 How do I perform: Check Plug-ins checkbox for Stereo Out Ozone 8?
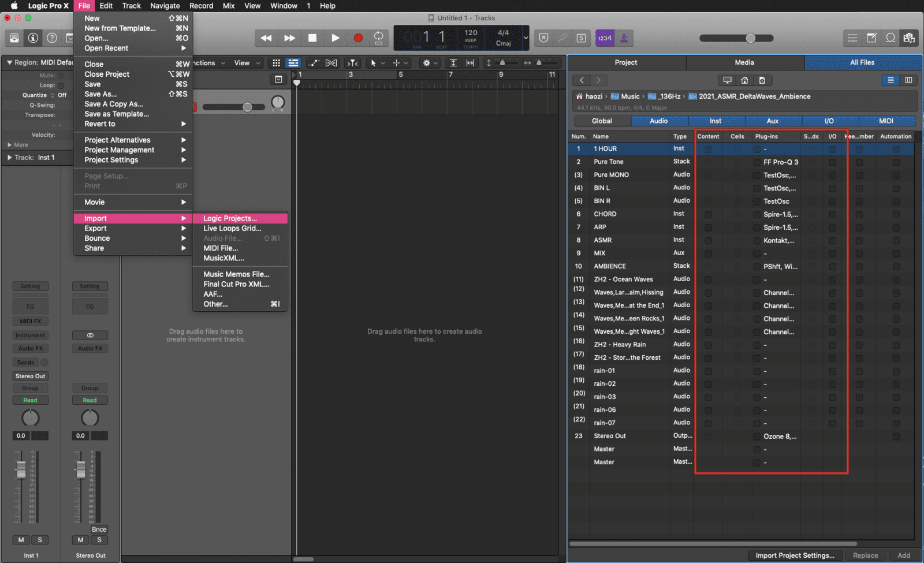tap(757, 437)
